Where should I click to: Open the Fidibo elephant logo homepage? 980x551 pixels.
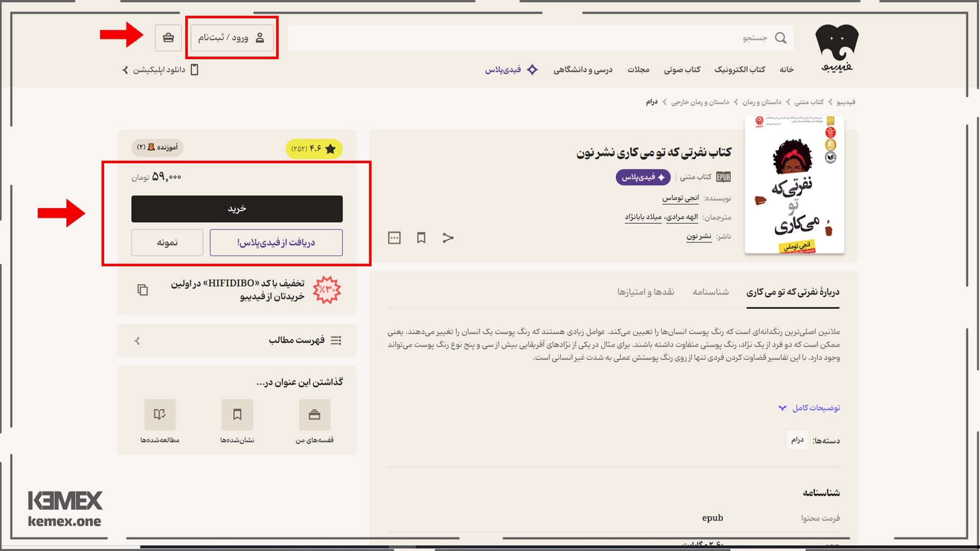[x=837, y=48]
